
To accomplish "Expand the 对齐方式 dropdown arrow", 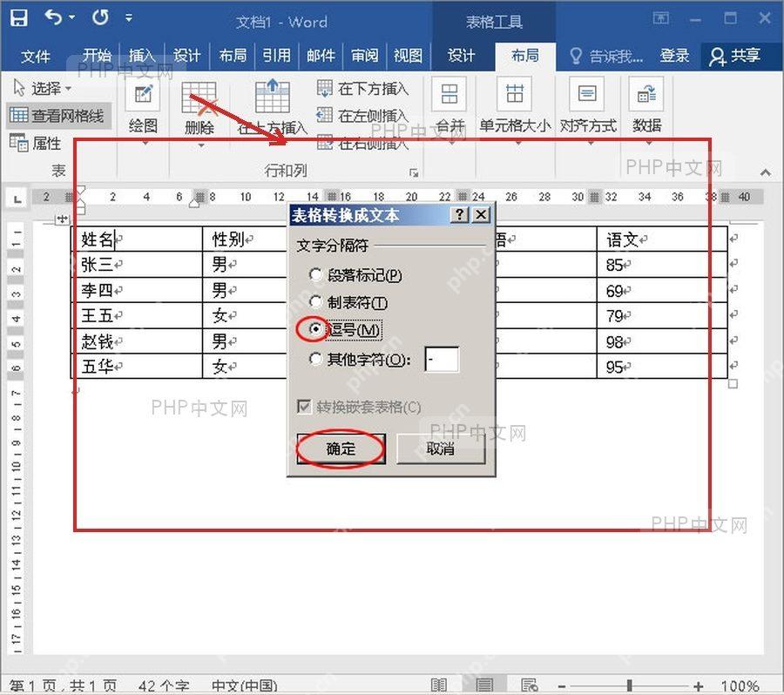I will tap(591, 144).
